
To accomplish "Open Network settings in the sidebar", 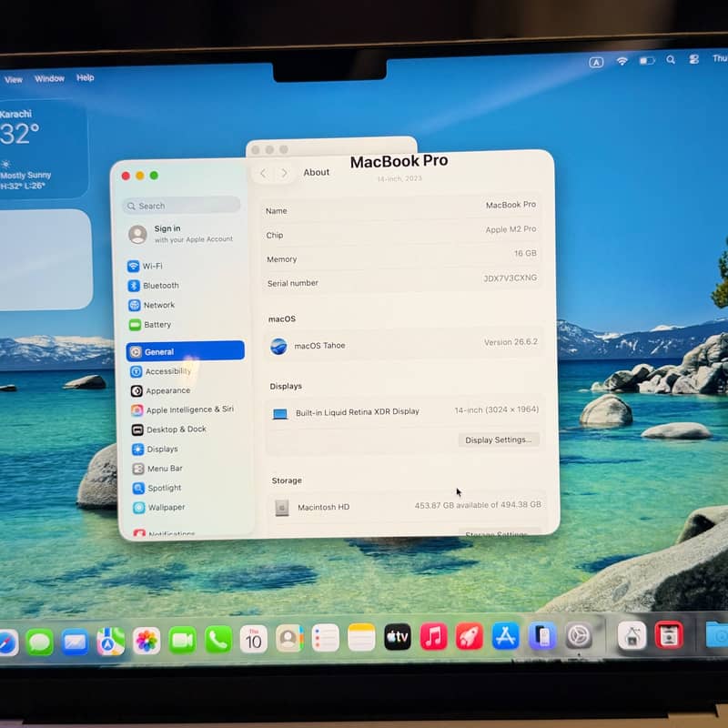I will pyautogui.click(x=151, y=305).
